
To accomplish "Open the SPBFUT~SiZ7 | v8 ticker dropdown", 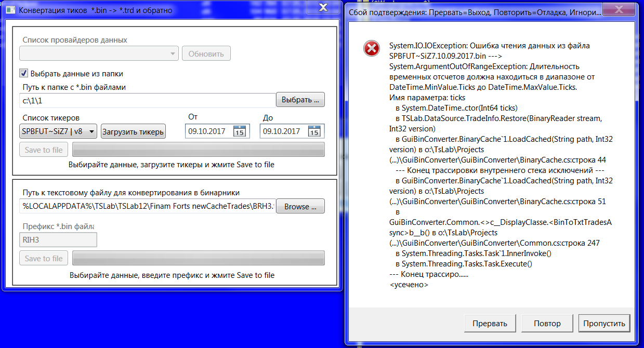I will point(58,131).
